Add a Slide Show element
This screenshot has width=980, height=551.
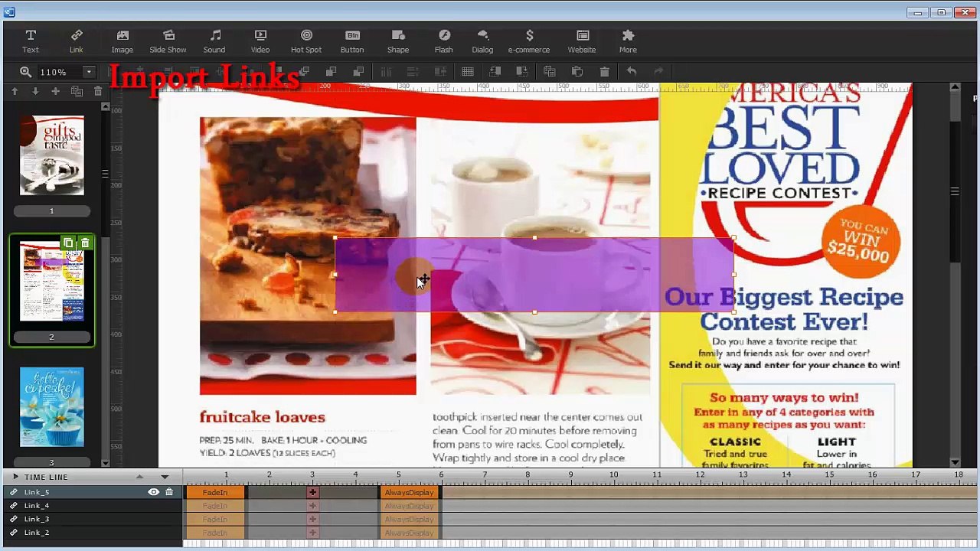[168, 41]
